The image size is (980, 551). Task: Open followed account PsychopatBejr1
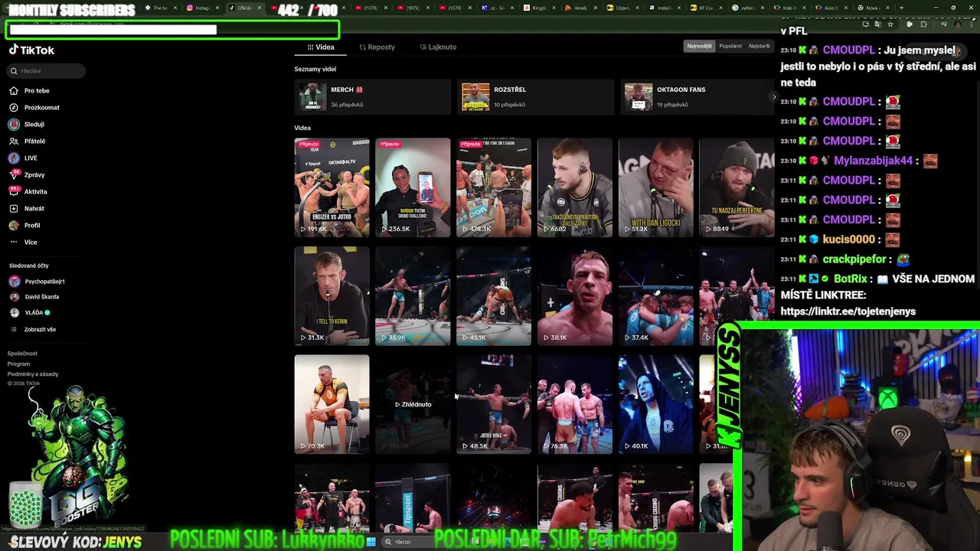click(37, 282)
